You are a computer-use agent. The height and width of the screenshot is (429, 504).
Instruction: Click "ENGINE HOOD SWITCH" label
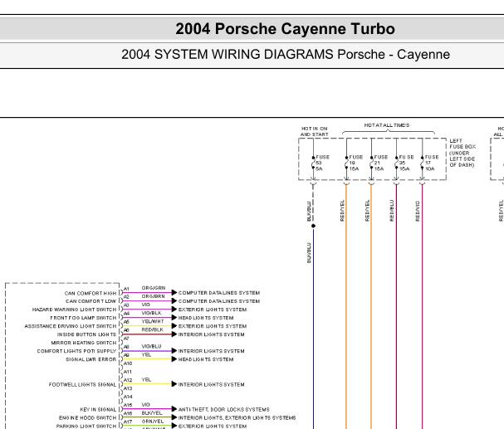87,418
